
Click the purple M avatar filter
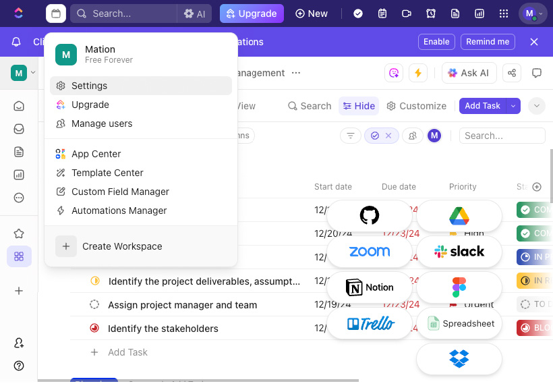(434, 136)
